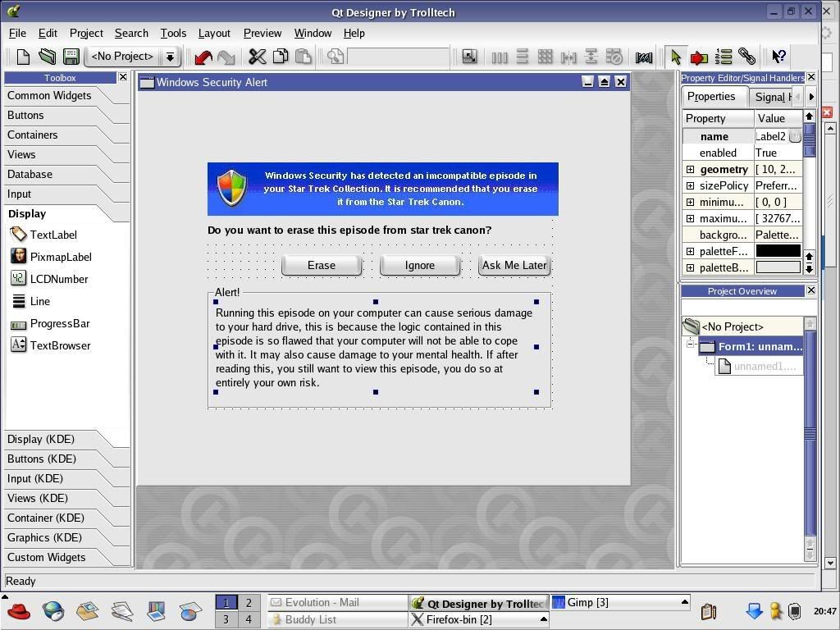Viewport: 840px width, 630px height.
Task: Open the Layout menu
Action: pos(214,33)
